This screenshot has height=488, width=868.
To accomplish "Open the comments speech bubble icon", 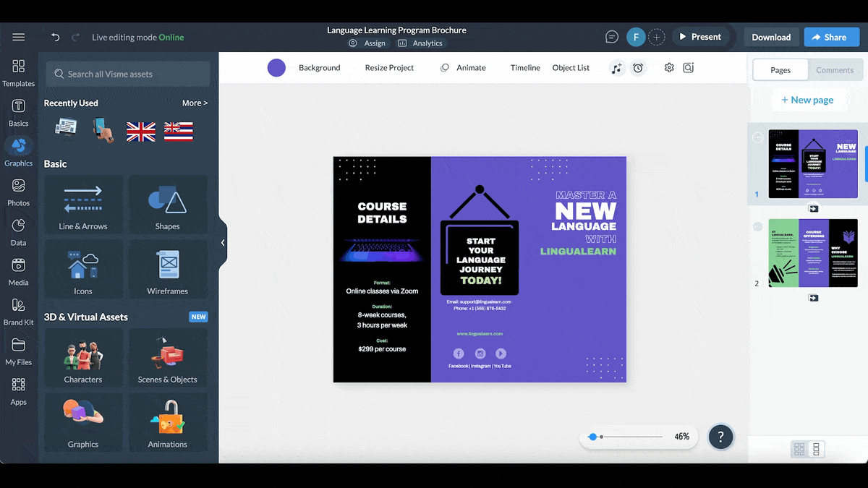I will tap(612, 37).
